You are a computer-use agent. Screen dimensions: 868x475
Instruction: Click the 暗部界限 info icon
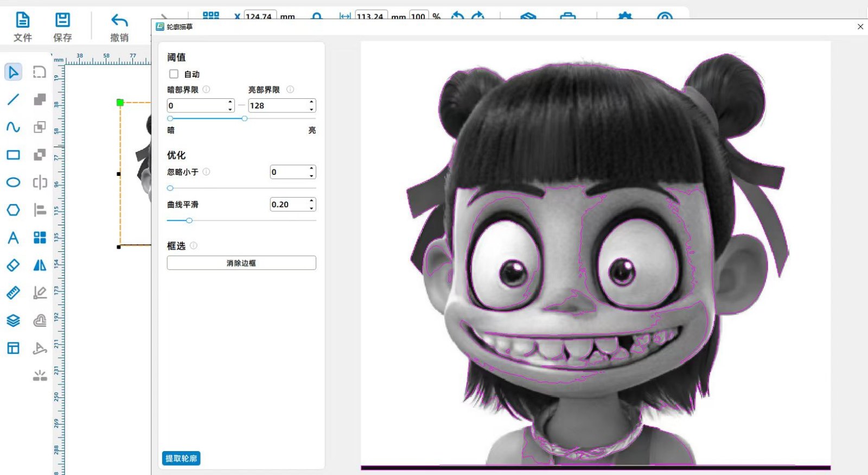206,90
